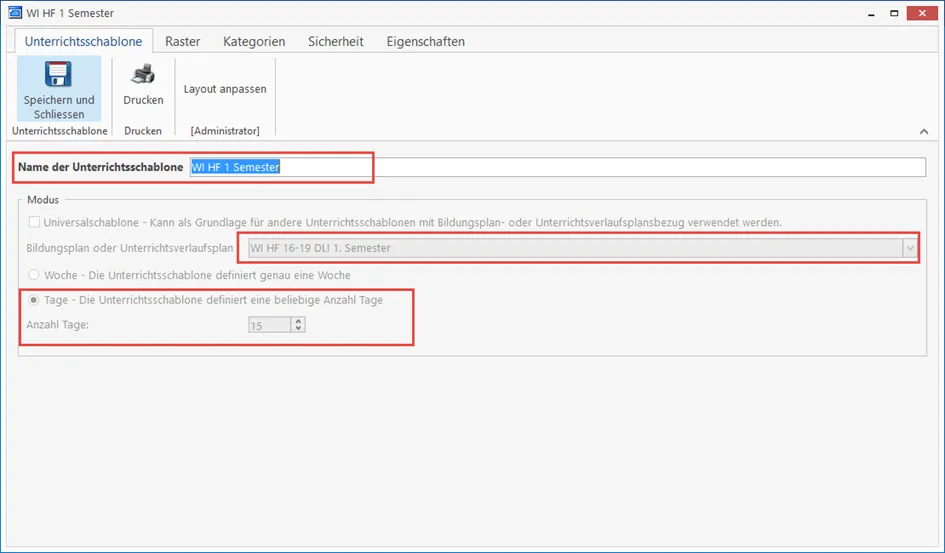Toggle the Universalschablone checkbox

34,222
